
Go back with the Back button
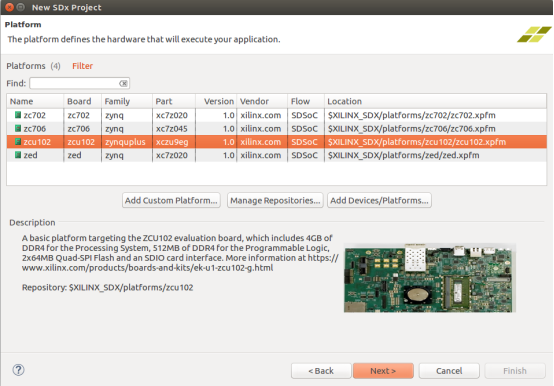321,371
